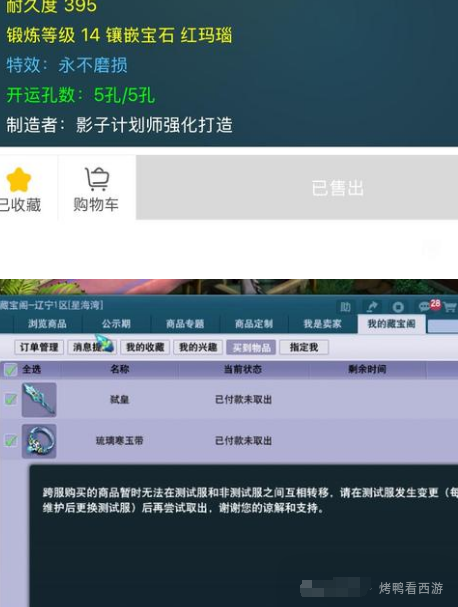Uncheck the 弑皇 row checkbox
Viewport: 458px width, 607px height.
(x=10, y=399)
